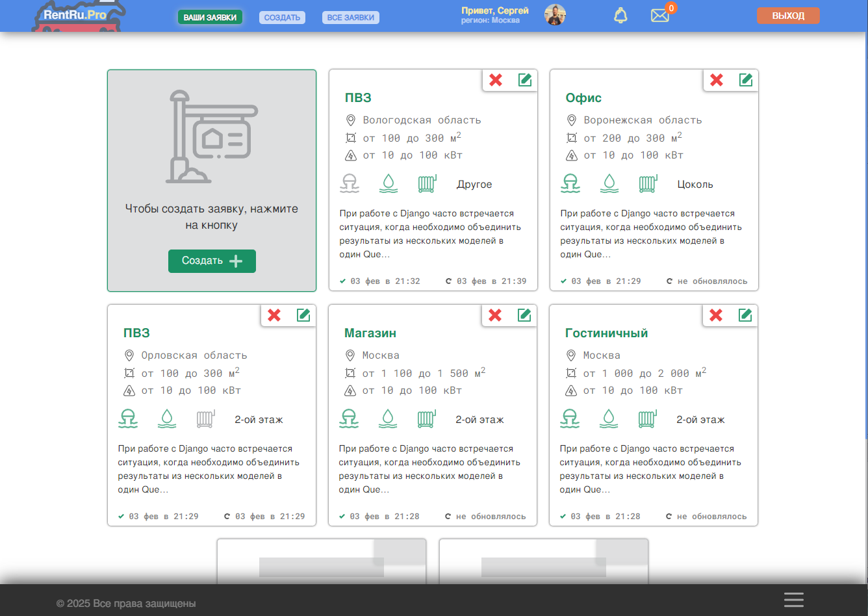
Task: Delete the ПВЗ Орловская область request
Action: click(x=274, y=315)
